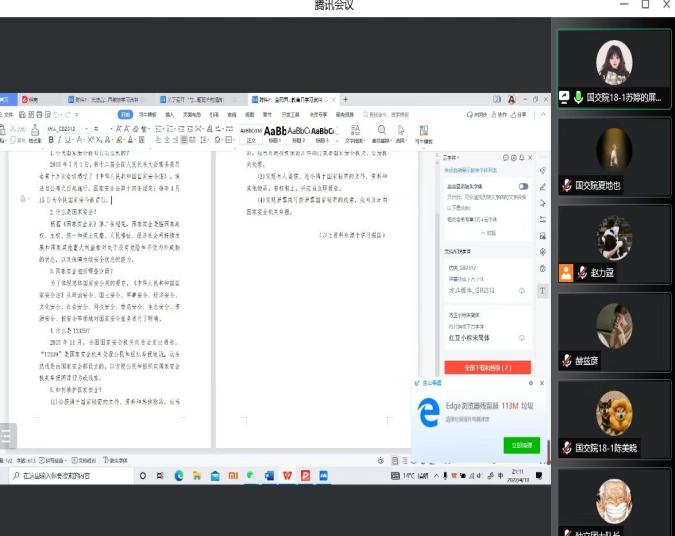Toggle the auto-display missing fonts switch
This screenshot has width=675, height=536.
tap(522, 187)
